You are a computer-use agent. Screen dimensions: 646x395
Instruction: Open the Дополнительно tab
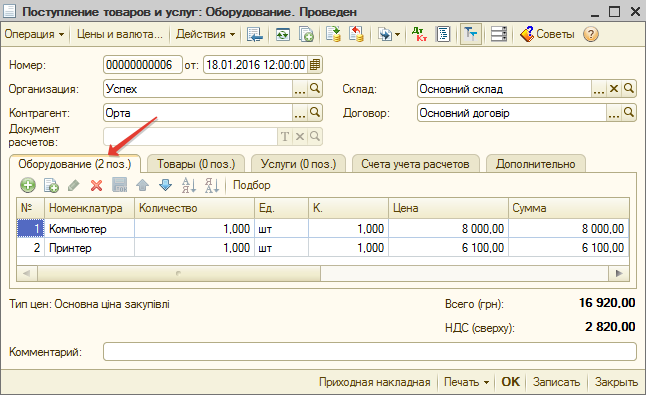pyautogui.click(x=536, y=164)
